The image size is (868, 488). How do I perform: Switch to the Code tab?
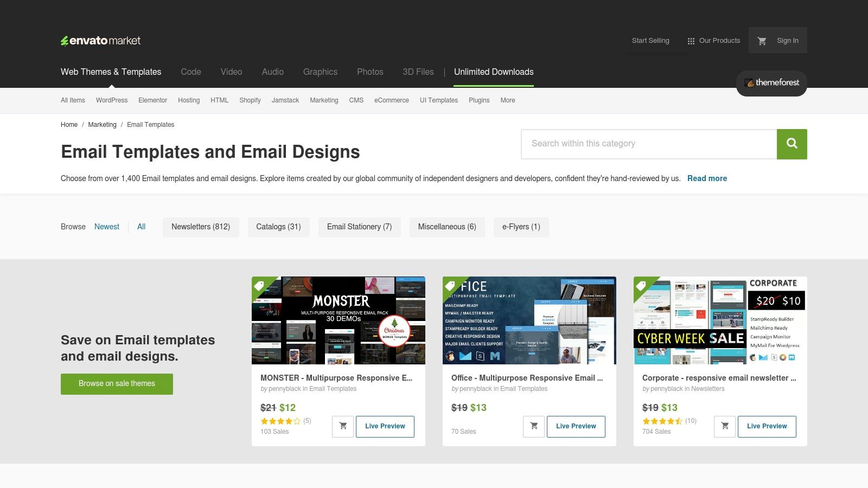coord(191,72)
